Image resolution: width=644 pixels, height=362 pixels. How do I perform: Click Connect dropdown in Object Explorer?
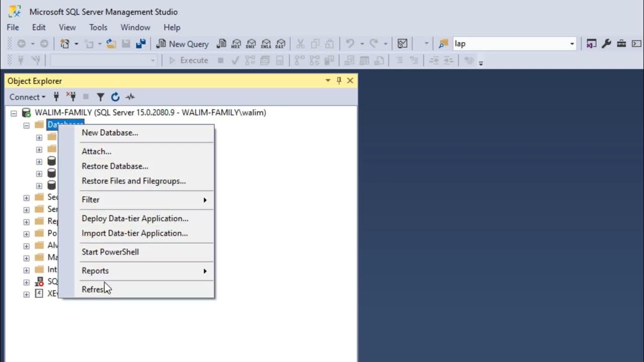tap(27, 97)
